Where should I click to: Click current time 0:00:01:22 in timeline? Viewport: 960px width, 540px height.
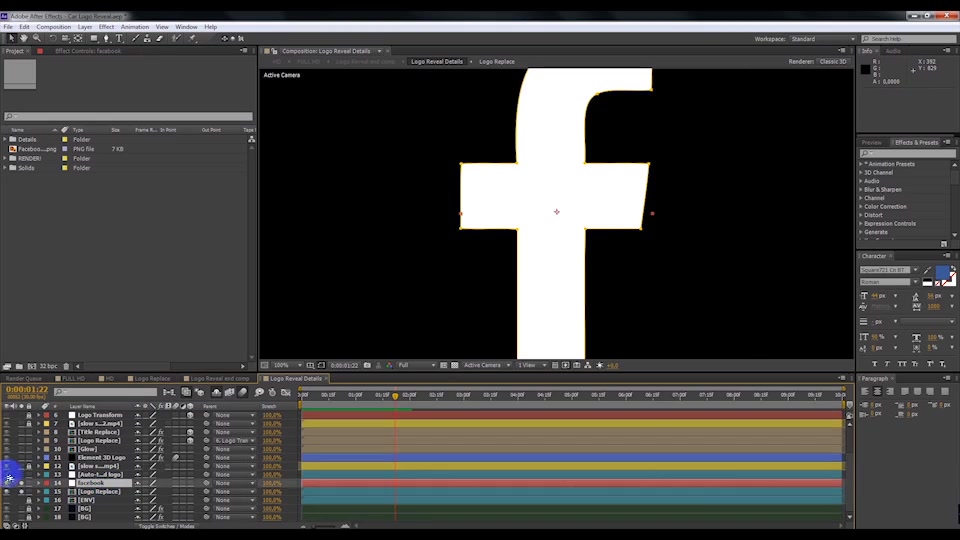coord(26,389)
